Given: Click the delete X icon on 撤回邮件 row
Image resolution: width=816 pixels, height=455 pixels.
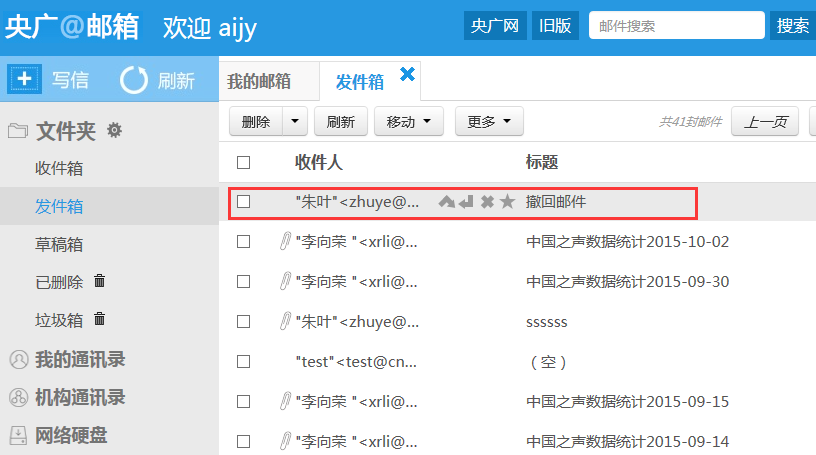Looking at the screenshot, I should [x=487, y=201].
